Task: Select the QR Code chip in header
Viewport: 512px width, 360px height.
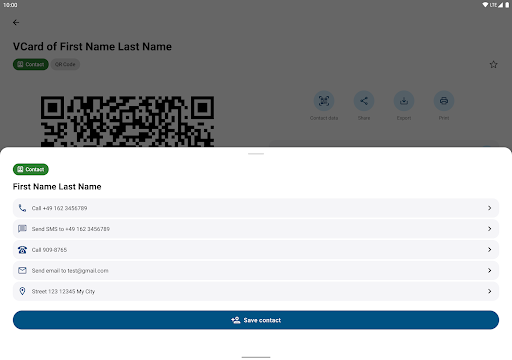Action: (x=65, y=64)
